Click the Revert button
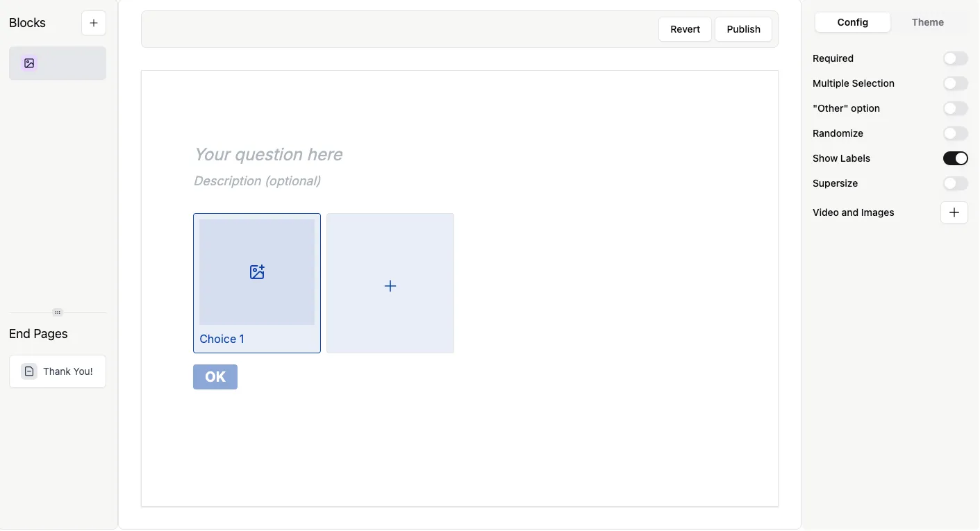The height and width of the screenshot is (531, 980). (685, 29)
